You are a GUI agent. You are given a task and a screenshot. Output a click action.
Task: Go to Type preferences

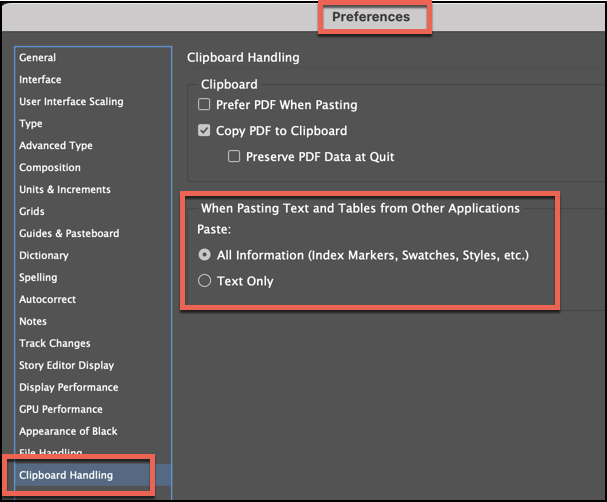tap(31, 124)
